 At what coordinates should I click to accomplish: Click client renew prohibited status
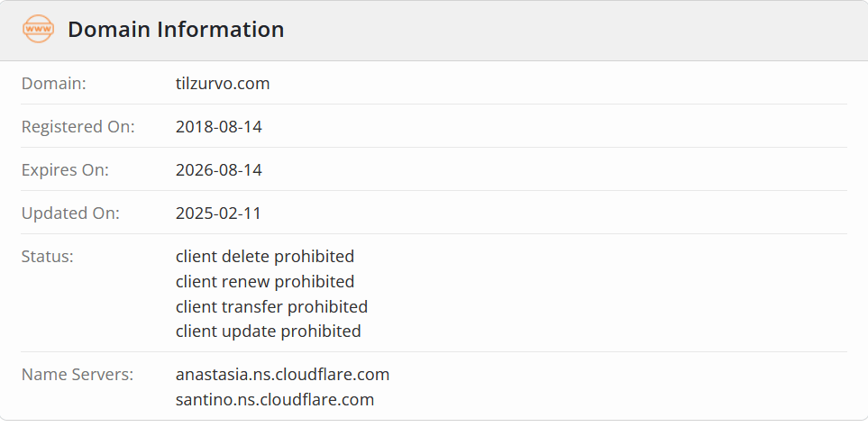(265, 282)
